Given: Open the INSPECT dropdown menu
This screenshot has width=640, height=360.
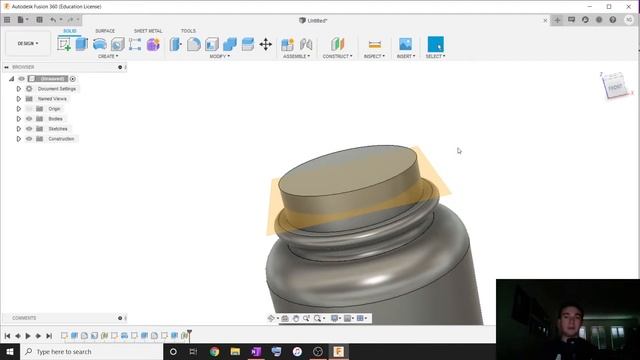Looking at the screenshot, I should pyautogui.click(x=374, y=56).
